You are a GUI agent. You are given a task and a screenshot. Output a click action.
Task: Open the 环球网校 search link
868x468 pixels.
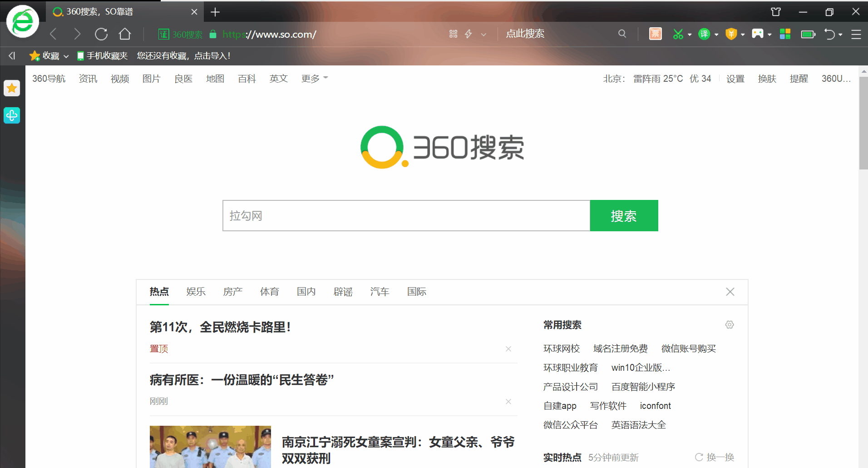point(562,349)
